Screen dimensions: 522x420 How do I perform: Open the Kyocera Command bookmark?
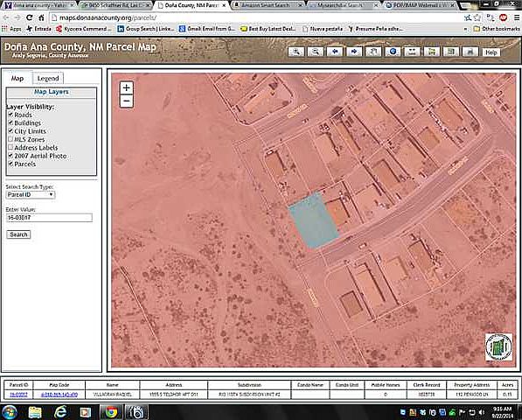(84, 29)
